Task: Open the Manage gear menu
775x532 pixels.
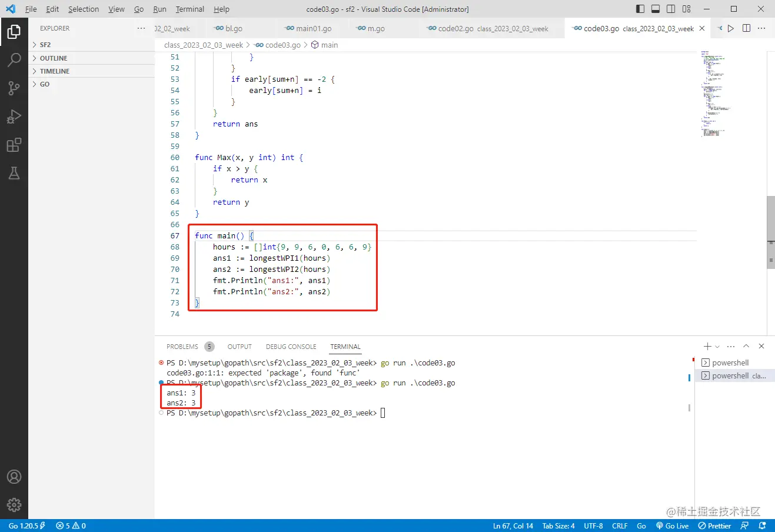Action: tap(14, 505)
